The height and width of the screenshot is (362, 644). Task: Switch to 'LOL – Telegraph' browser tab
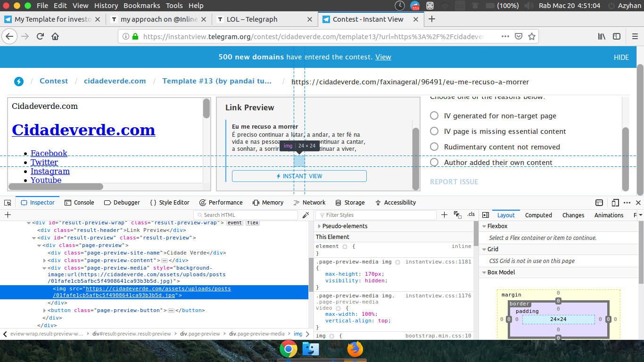(252, 19)
